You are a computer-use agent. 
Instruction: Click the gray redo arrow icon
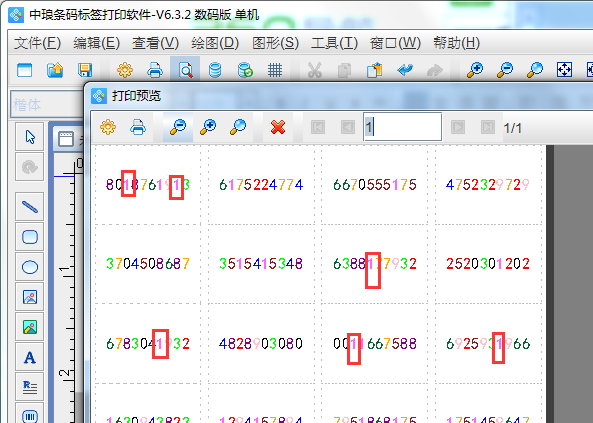click(435, 70)
